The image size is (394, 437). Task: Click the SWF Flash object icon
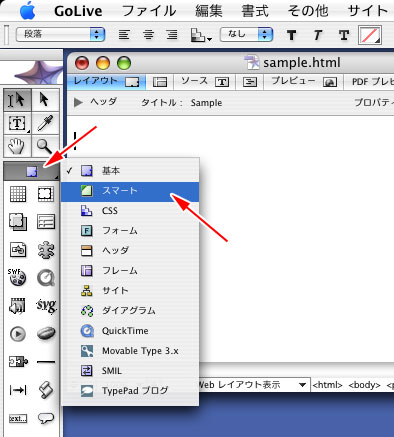coord(17,277)
